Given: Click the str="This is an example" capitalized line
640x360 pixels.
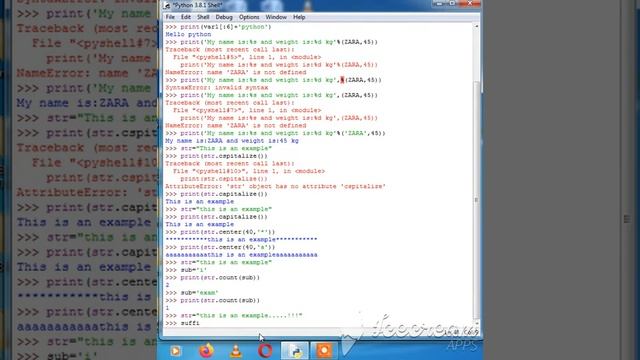Looking at the screenshot, I should pyautogui.click(x=218, y=149).
